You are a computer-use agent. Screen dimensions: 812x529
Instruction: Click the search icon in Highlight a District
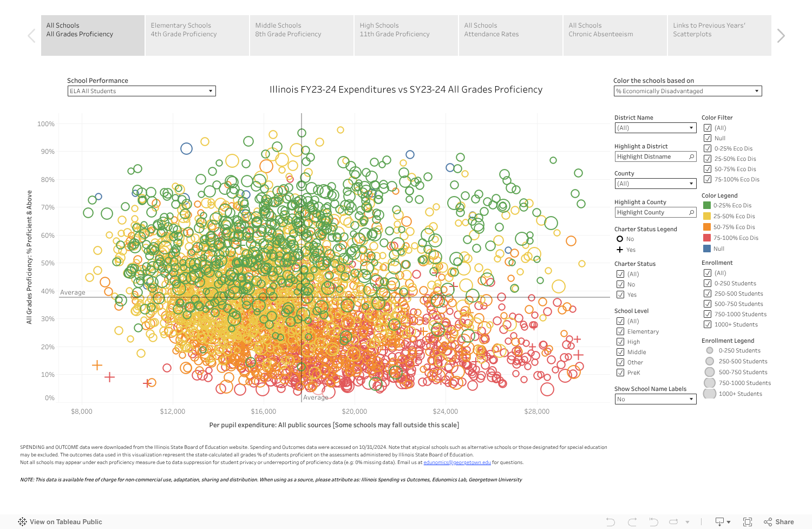click(x=691, y=156)
